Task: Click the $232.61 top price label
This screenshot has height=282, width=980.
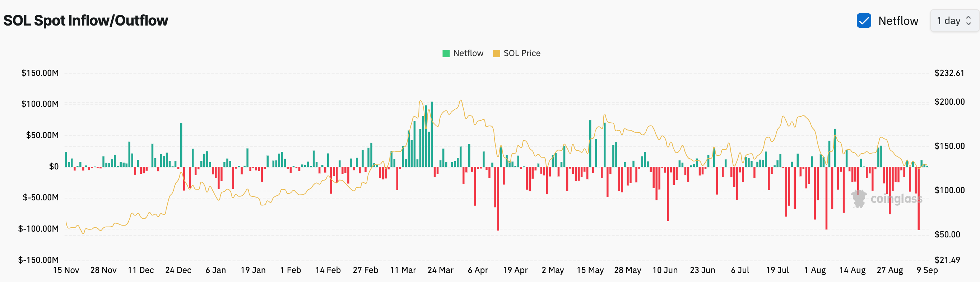Action: tap(949, 73)
